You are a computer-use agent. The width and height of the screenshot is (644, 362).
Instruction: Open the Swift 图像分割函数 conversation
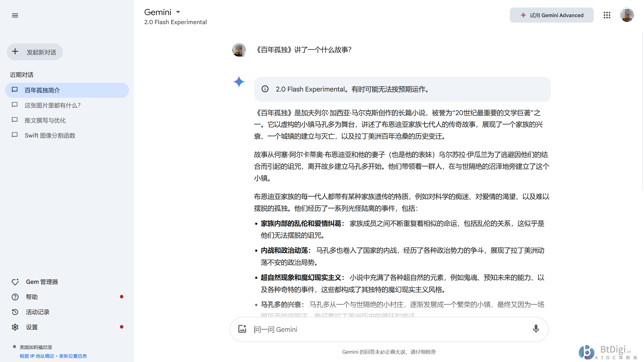pos(67,135)
